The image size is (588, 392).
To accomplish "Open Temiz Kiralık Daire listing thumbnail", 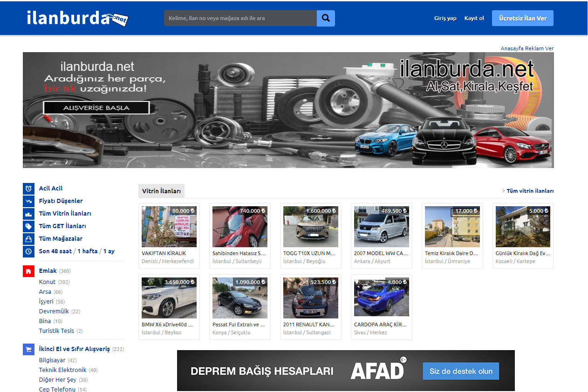I will [452, 227].
